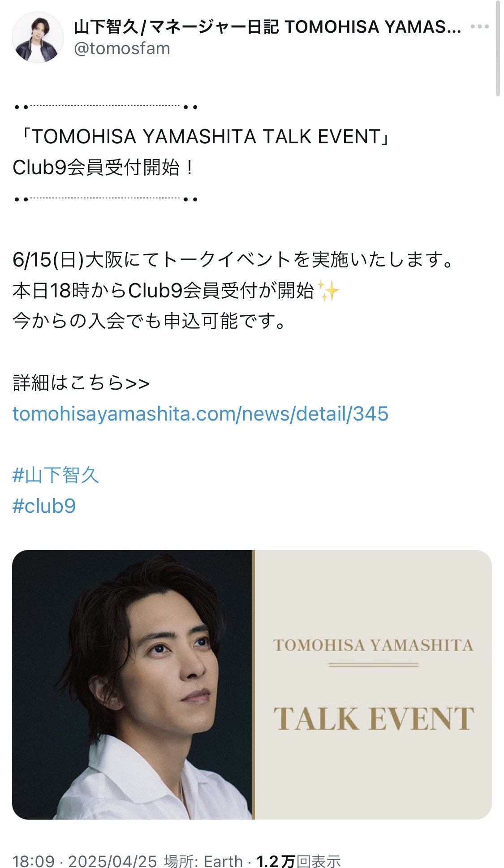Tap the 6/15(日)大阪にて announcement sentence

click(233, 260)
